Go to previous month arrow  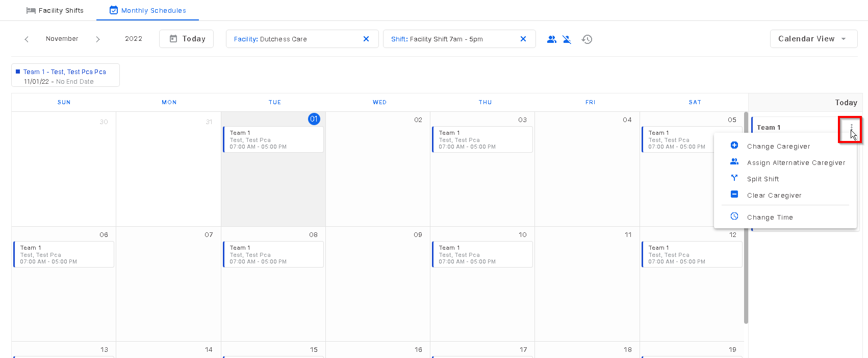[27, 39]
